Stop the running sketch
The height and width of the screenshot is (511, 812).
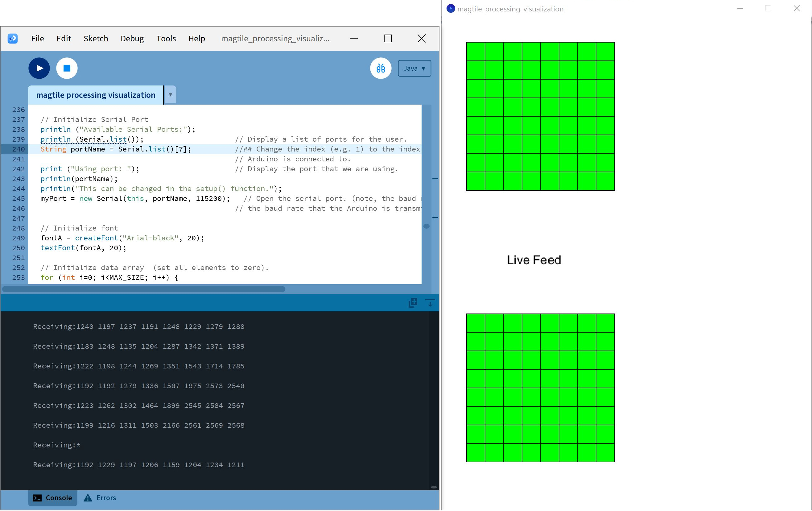[67, 68]
